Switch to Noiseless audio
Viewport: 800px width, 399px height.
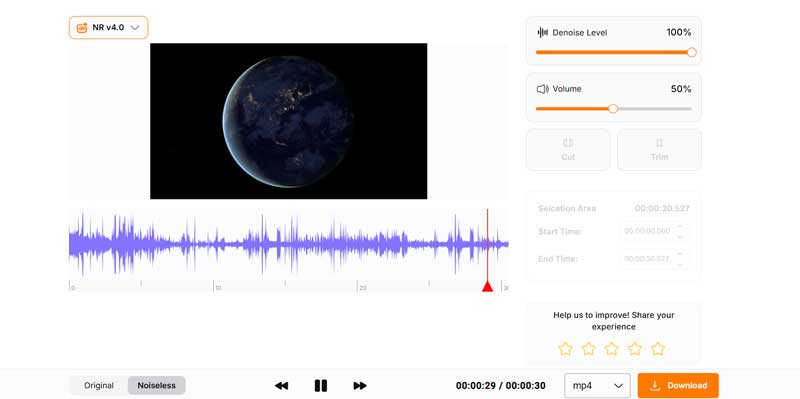click(156, 385)
